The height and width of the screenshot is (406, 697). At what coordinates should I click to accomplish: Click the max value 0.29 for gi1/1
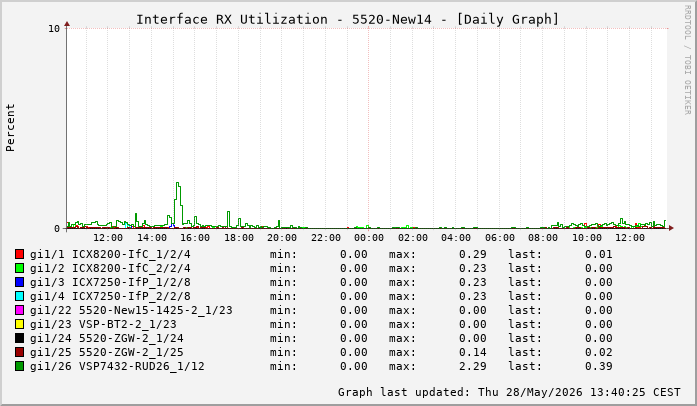coord(473,254)
